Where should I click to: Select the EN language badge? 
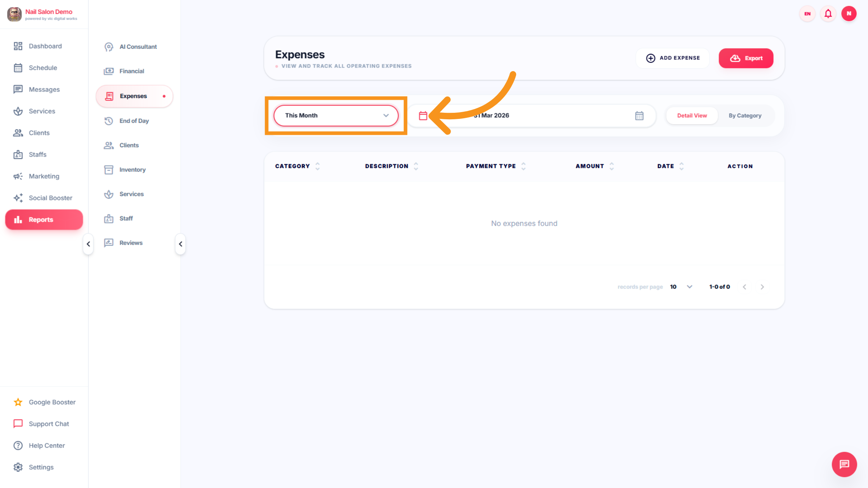pyautogui.click(x=807, y=13)
